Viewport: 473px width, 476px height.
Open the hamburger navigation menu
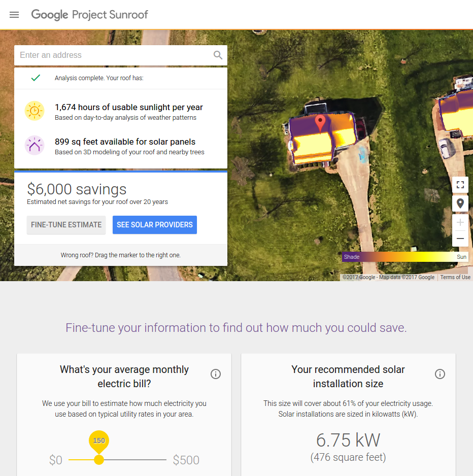14,15
